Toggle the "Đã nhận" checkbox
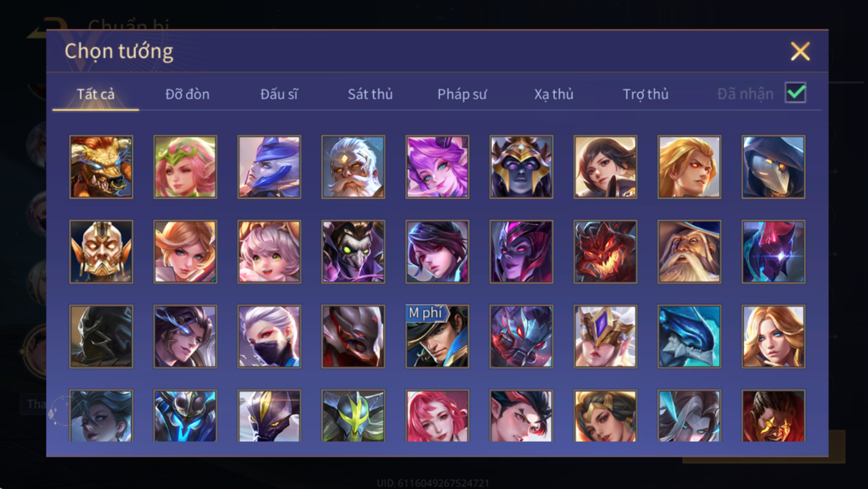Screen dimensions: 868x489 click(x=796, y=93)
